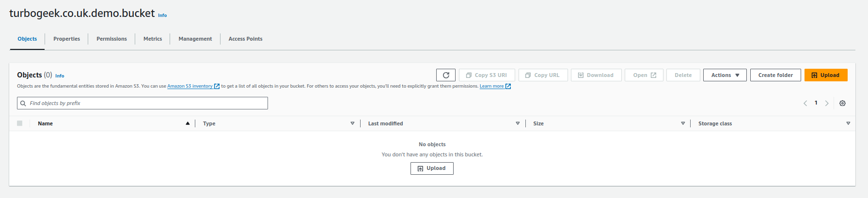Open the Permissions tab

pos(111,39)
